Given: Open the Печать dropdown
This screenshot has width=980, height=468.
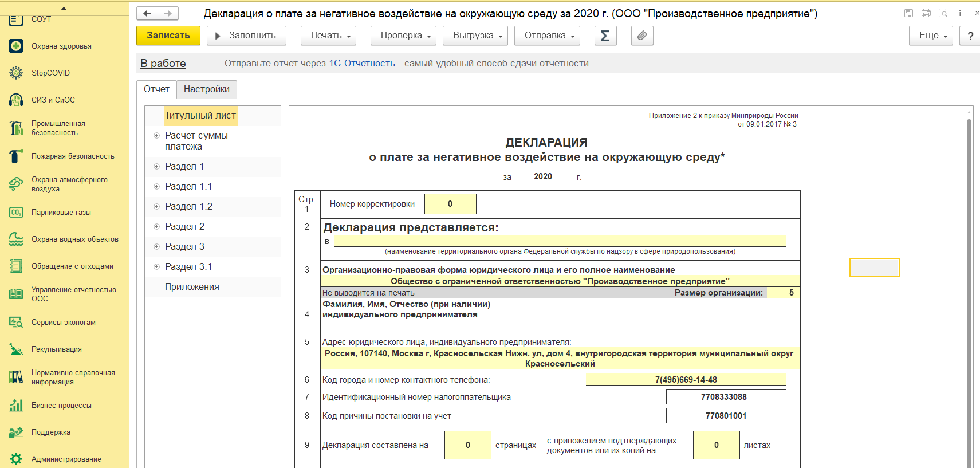Looking at the screenshot, I should [x=328, y=36].
